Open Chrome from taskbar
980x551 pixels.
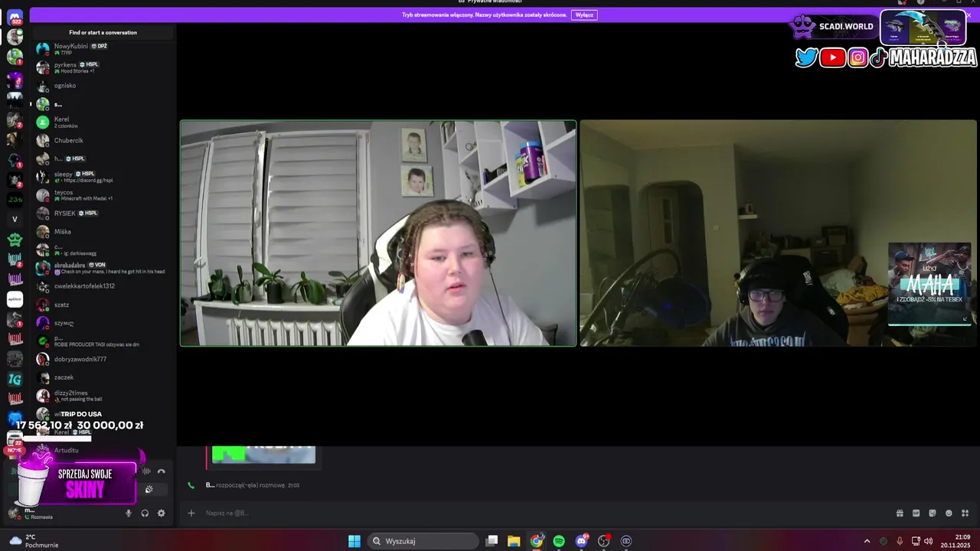(x=537, y=541)
